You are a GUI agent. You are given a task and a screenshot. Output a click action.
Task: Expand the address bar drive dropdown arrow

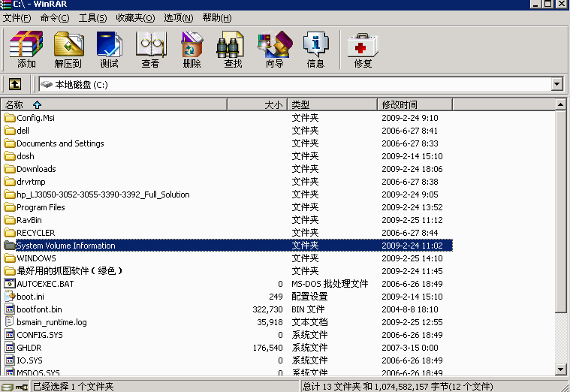coord(556,84)
